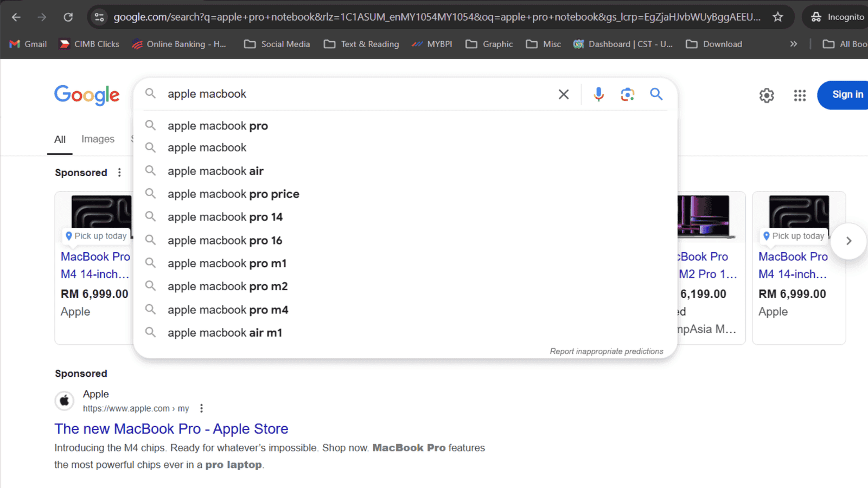Bookmark this page with star icon
The width and height of the screenshot is (868, 488).
778,17
